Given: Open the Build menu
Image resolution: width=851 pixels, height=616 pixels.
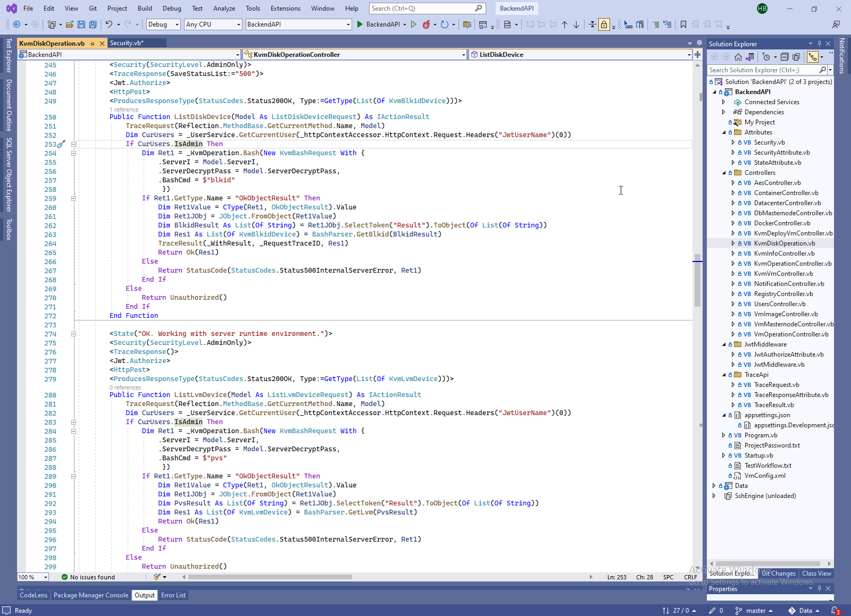Looking at the screenshot, I should tap(145, 9).
